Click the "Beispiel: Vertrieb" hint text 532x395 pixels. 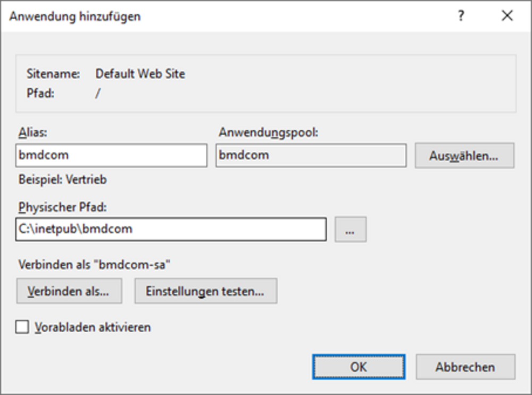(62, 180)
